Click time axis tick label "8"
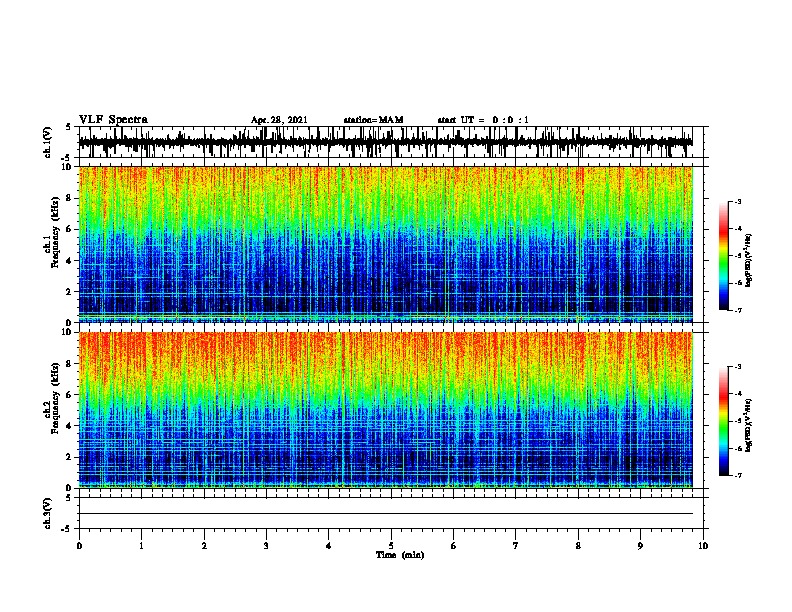The width and height of the screenshot is (792, 612). [578, 546]
